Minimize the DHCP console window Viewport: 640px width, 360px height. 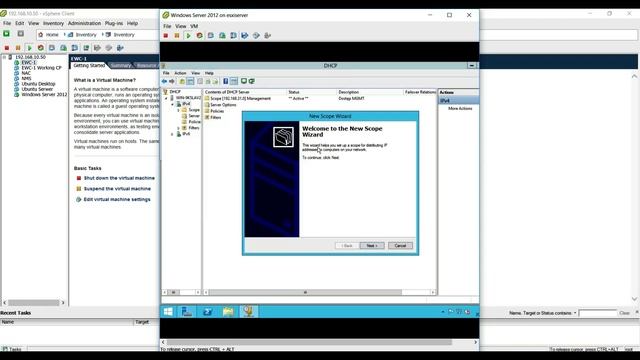click(471, 65)
